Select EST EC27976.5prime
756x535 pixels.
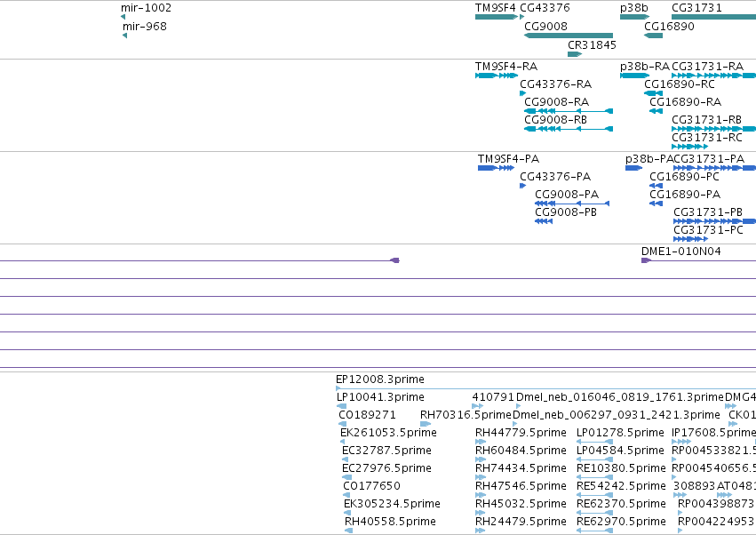386,468
